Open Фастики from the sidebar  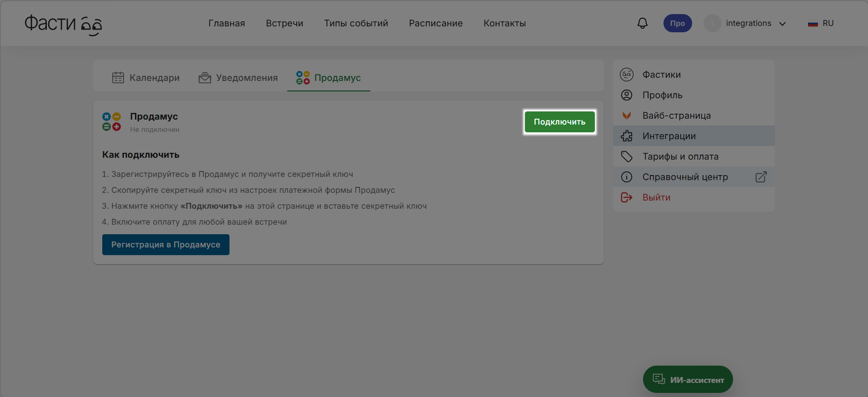pos(661,75)
